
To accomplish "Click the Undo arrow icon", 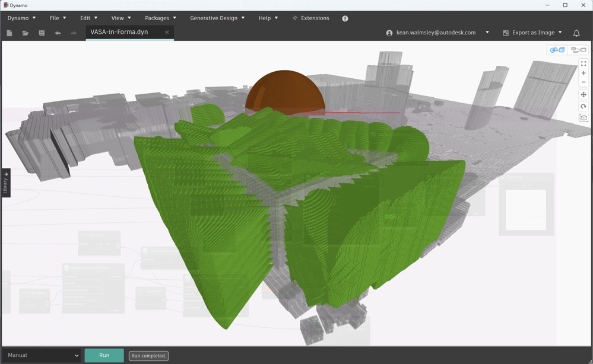I will [x=58, y=33].
